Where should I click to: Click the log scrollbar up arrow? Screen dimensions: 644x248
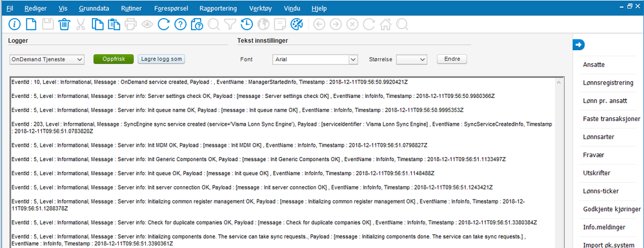point(559,83)
